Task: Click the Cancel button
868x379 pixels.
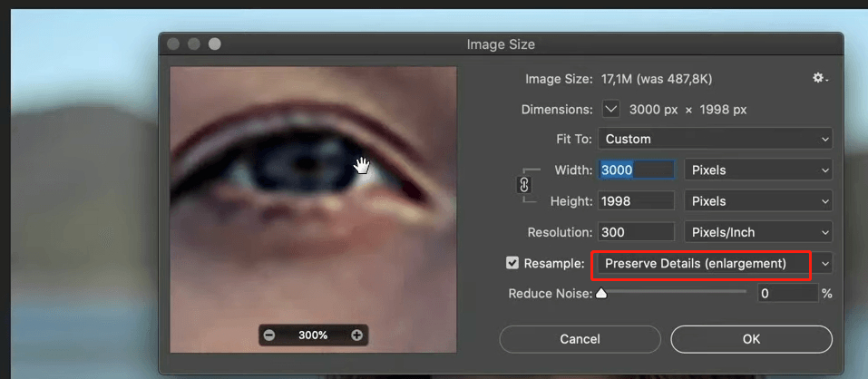Action: (x=580, y=339)
